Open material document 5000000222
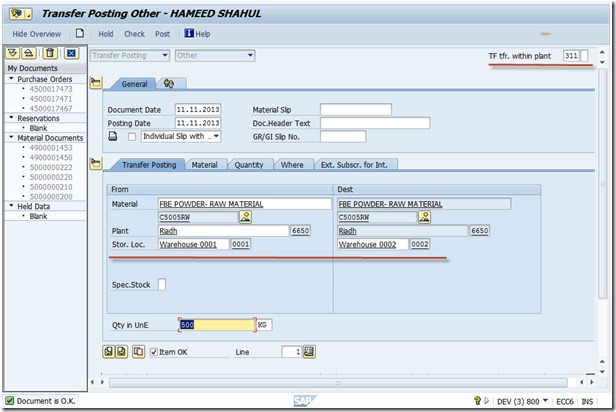 [x=51, y=167]
